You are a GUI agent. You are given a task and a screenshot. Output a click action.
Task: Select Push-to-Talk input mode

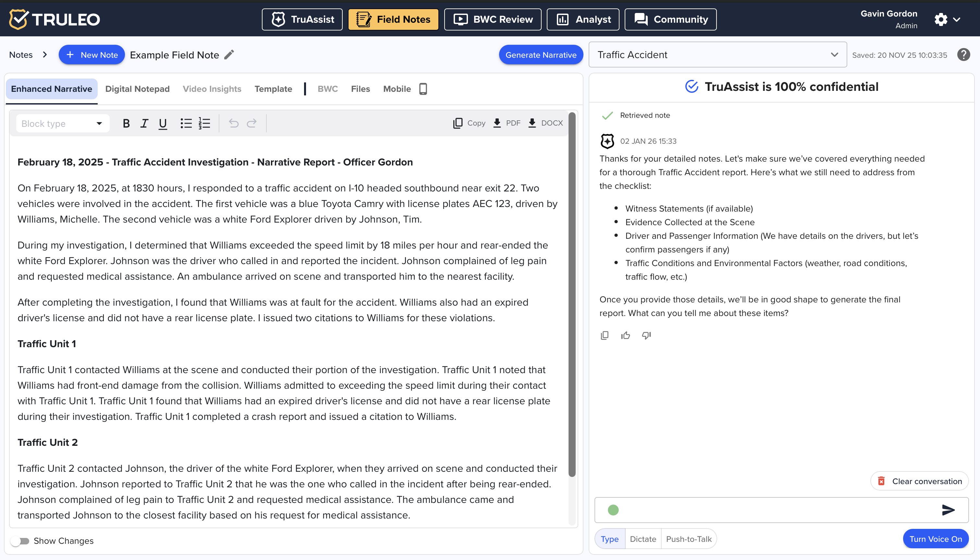point(689,539)
